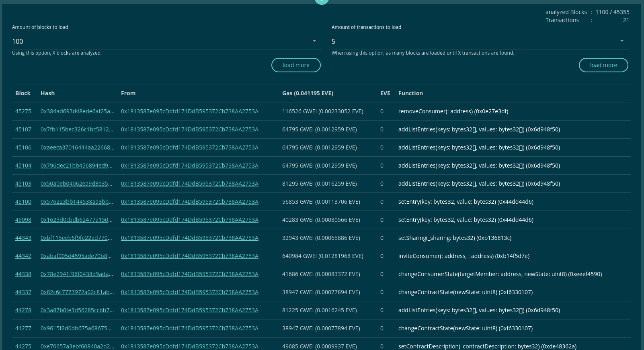Open transaction hash 0xbf115eeb6f9fe22ad770
Image resolution: width=644 pixels, height=350 pixels.
[76, 238]
